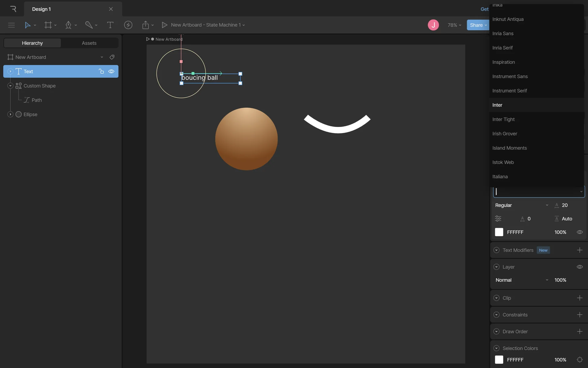Toggle the Layer section visibility eye
Viewport: 588px width, 368px height.
coord(579,267)
